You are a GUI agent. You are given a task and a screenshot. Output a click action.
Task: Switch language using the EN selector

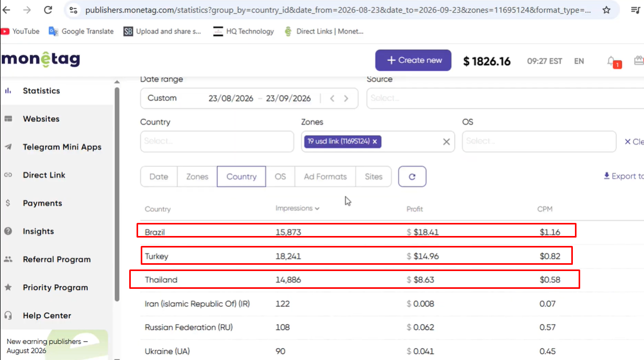(579, 61)
